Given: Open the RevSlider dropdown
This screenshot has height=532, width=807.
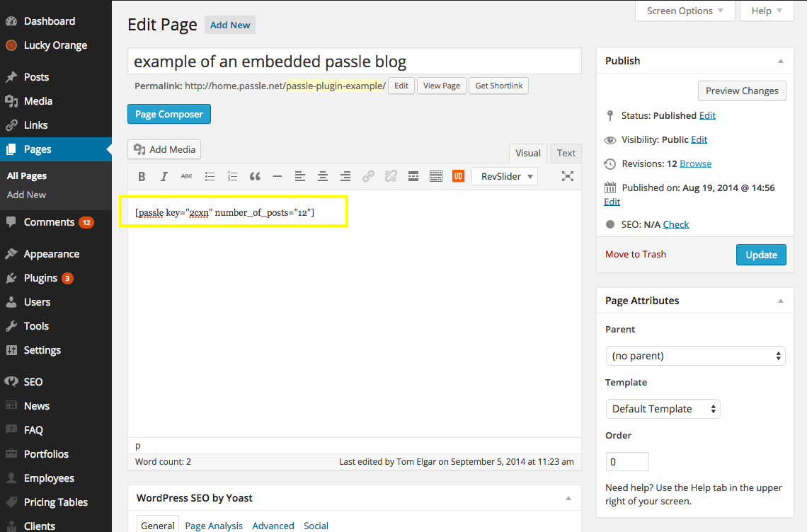Looking at the screenshot, I should coord(505,176).
